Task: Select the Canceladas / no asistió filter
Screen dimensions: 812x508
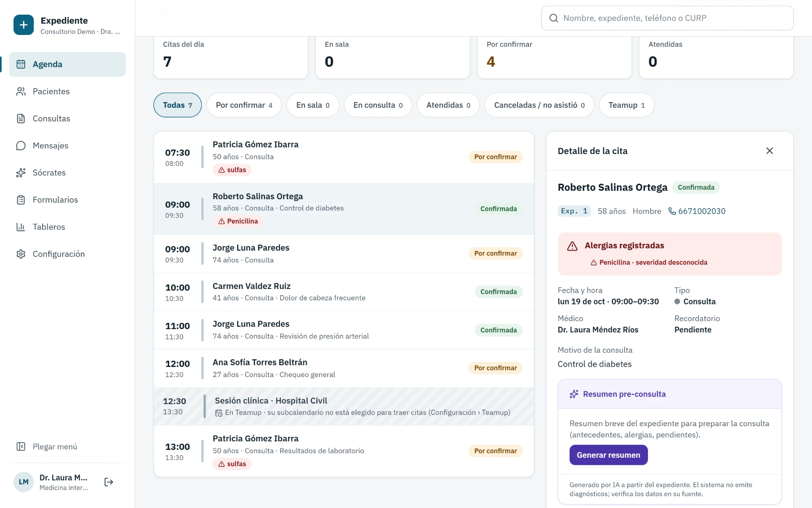Action: 539,105
